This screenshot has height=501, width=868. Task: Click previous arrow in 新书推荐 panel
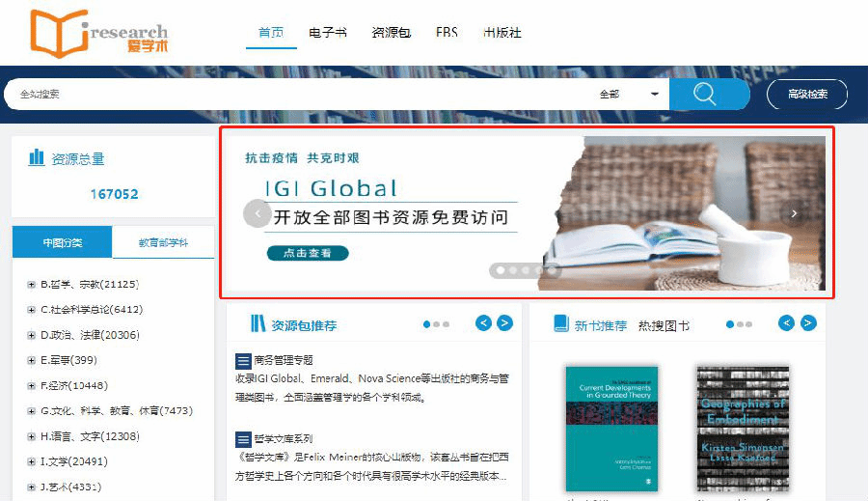(787, 323)
